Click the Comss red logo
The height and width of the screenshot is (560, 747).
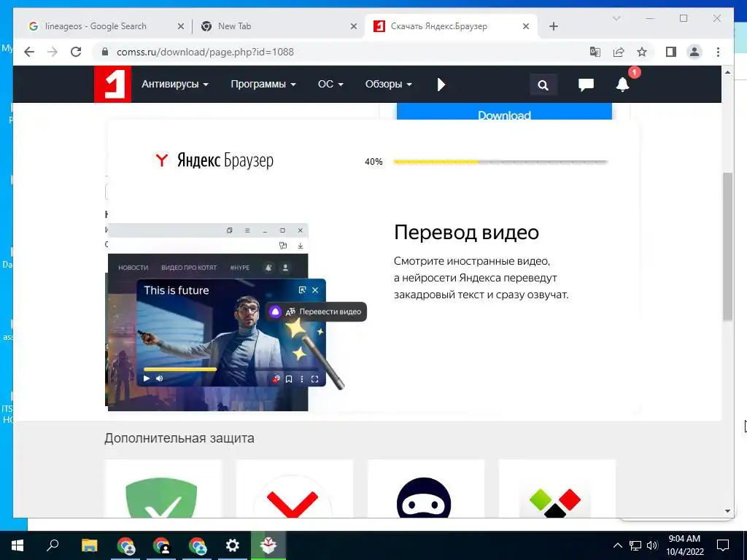pos(112,84)
